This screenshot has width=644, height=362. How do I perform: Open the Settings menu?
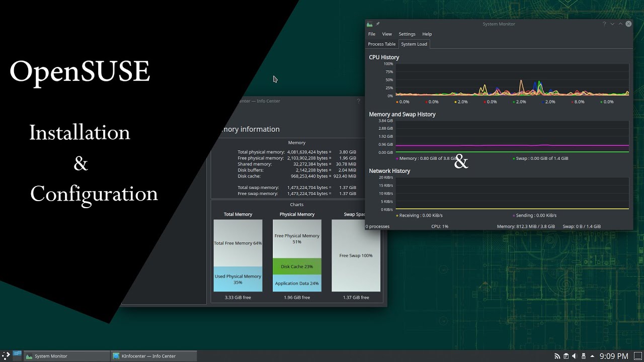click(407, 34)
